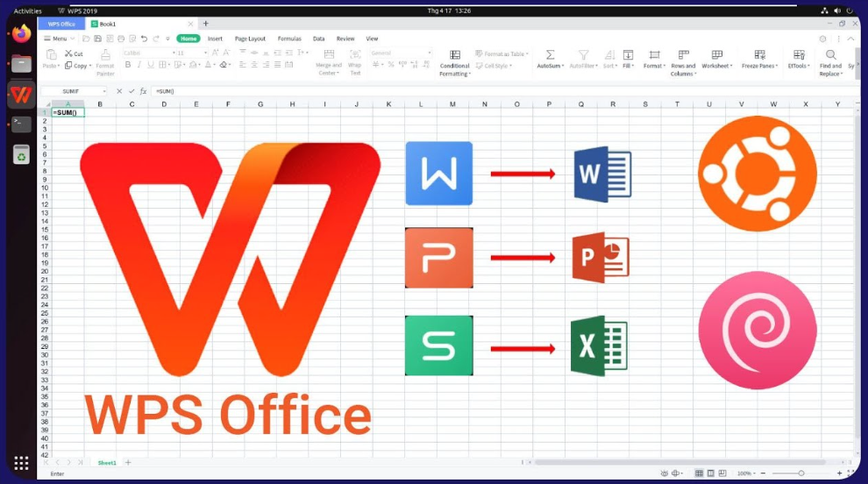Screen dimensions: 868x484
Task: Toggle Bold formatting
Action: (128, 65)
